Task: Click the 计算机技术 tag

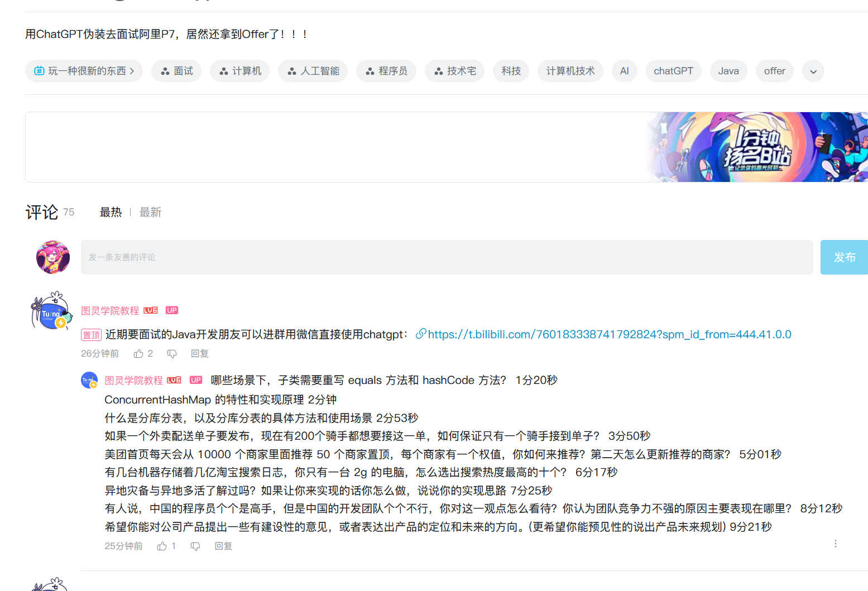Action: point(570,71)
